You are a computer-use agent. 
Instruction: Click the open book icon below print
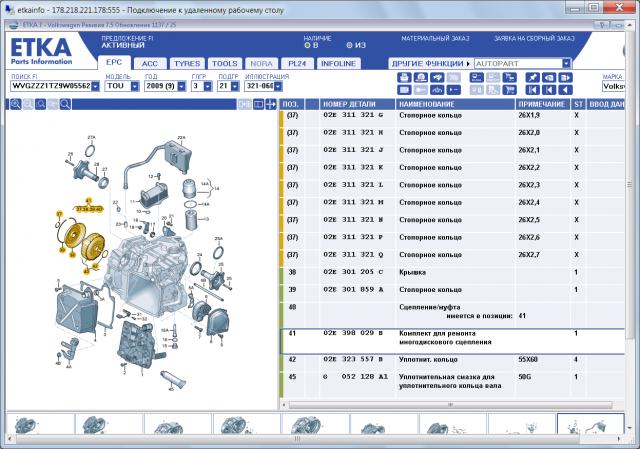(404, 90)
